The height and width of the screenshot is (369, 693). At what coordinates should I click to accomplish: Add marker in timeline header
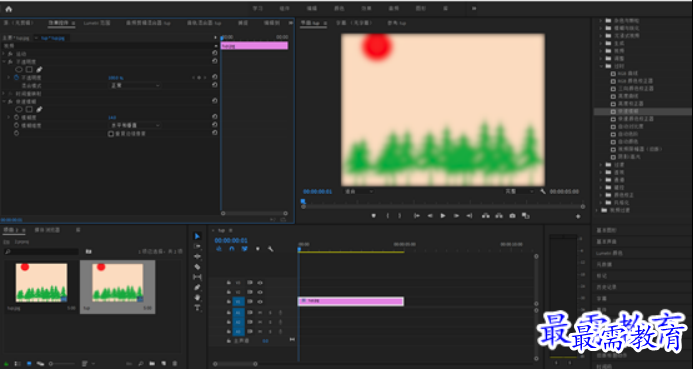point(258,249)
